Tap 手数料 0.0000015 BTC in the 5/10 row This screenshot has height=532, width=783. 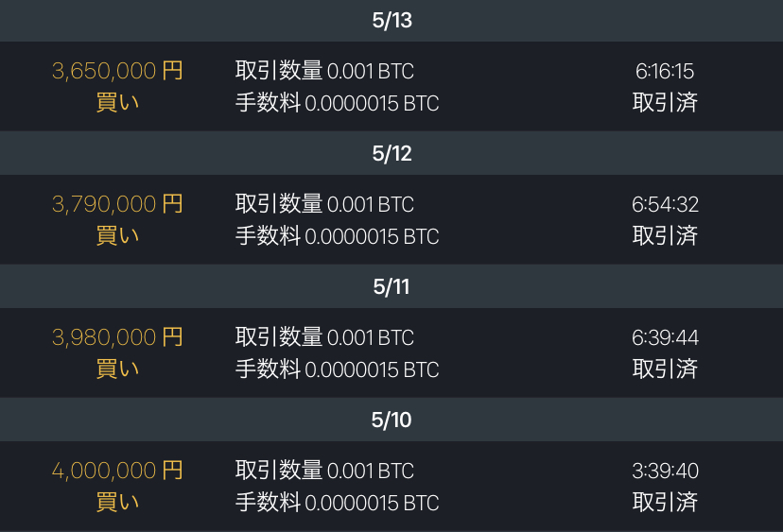click(x=337, y=503)
